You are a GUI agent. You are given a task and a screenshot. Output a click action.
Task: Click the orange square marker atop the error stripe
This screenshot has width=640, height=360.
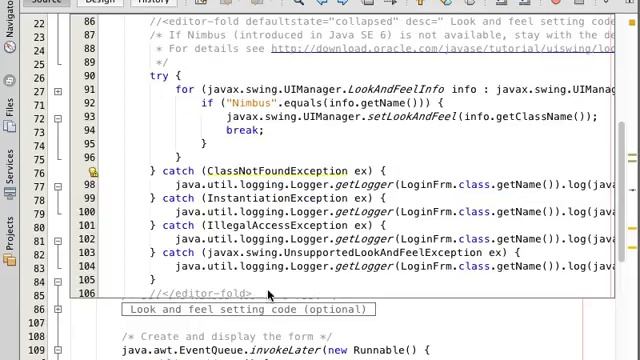pos(632,23)
